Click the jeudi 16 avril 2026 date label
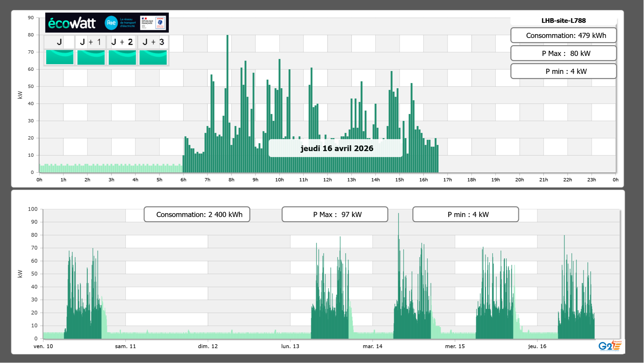644x363 pixels. pyautogui.click(x=336, y=148)
